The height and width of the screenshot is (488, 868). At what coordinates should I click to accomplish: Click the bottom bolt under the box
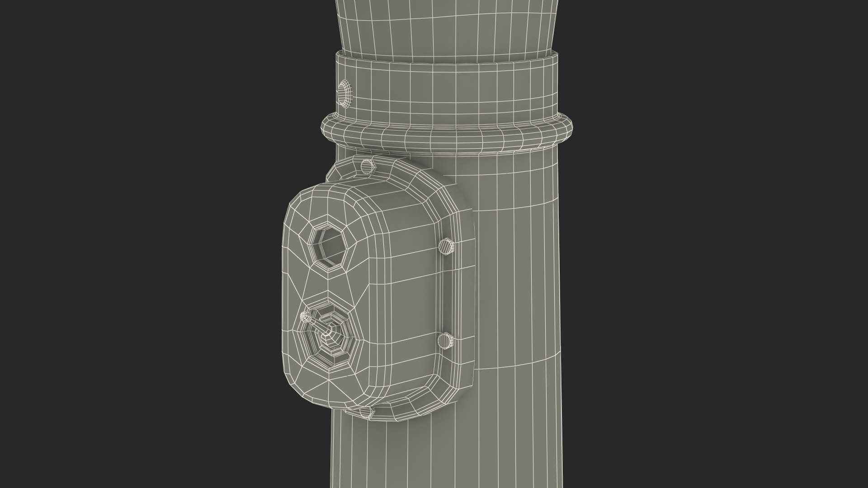click(x=367, y=412)
